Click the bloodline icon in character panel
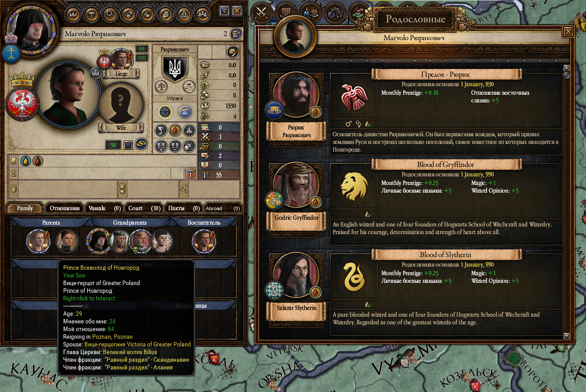This screenshot has height=392, width=586. click(x=175, y=131)
